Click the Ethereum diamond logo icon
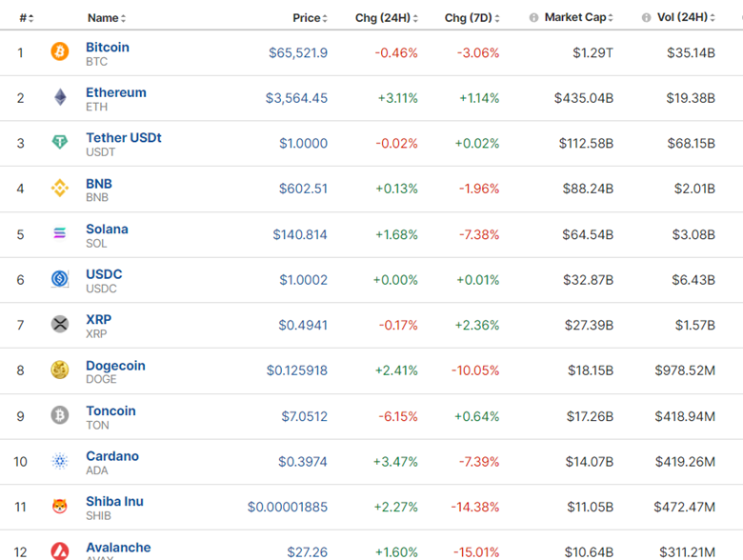The height and width of the screenshot is (560, 743). click(x=60, y=97)
